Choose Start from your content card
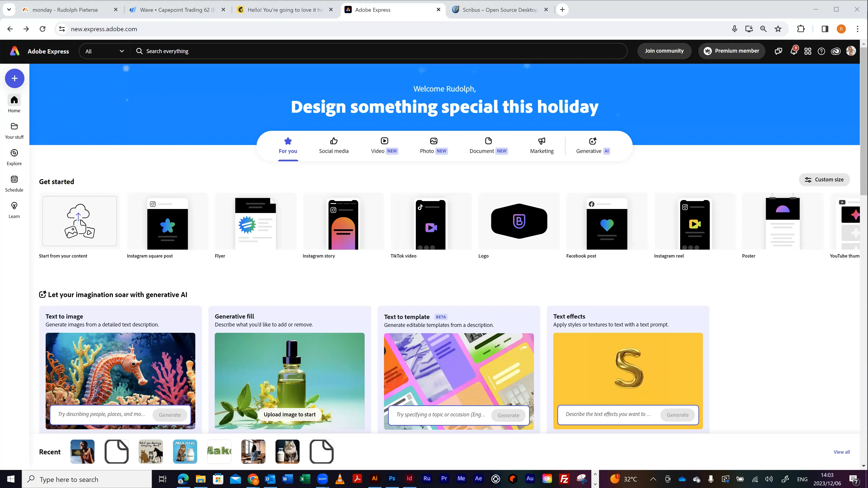This screenshot has width=868, height=488. click(80, 226)
